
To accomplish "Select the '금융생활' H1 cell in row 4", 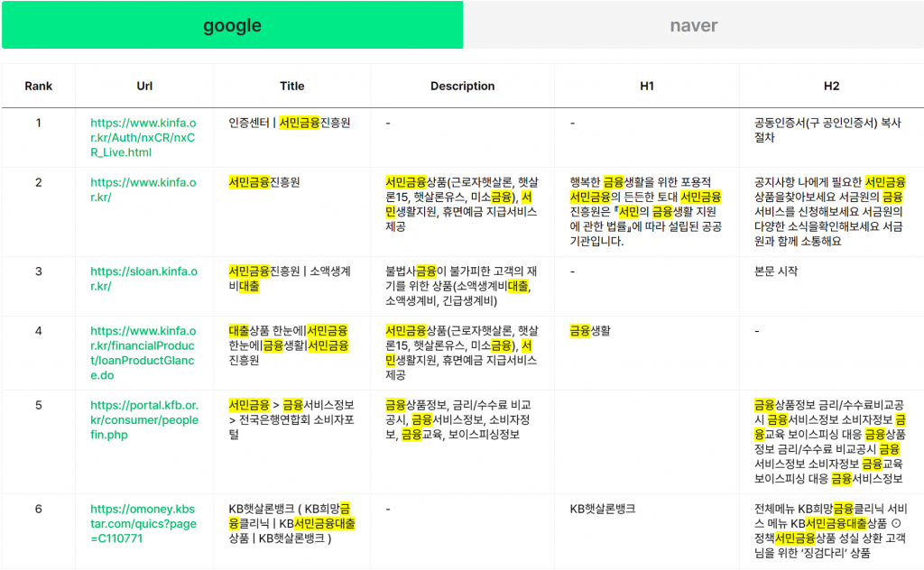I will click(590, 331).
